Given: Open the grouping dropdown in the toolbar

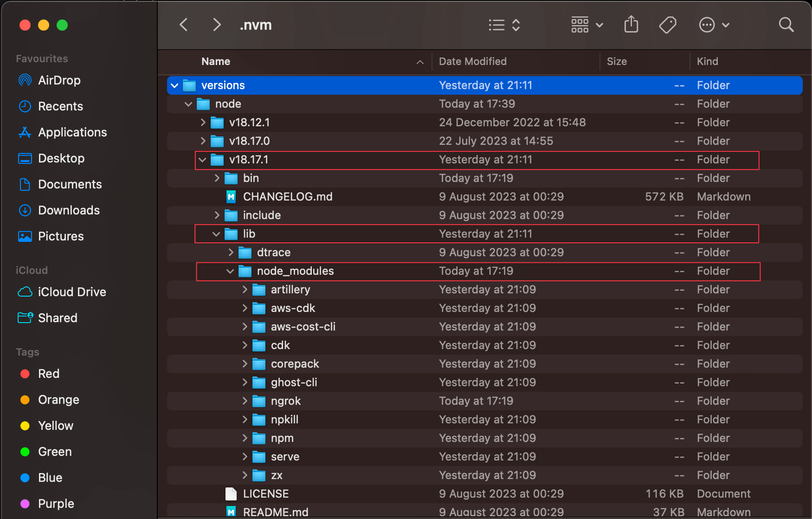Looking at the screenshot, I should click(586, 25).
